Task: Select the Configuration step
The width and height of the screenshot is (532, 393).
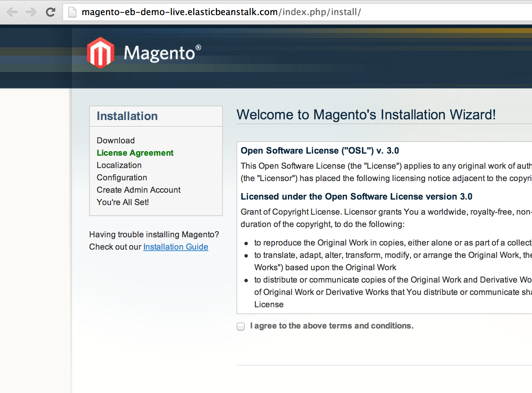Action: pyautogui.click(x=122, y=178)
